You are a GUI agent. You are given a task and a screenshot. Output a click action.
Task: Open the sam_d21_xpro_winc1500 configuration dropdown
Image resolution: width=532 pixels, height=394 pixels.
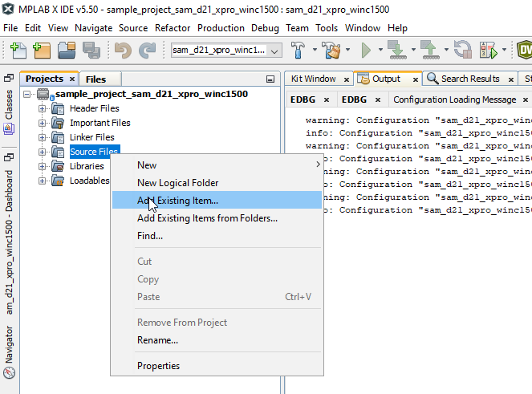coord(225,51)
